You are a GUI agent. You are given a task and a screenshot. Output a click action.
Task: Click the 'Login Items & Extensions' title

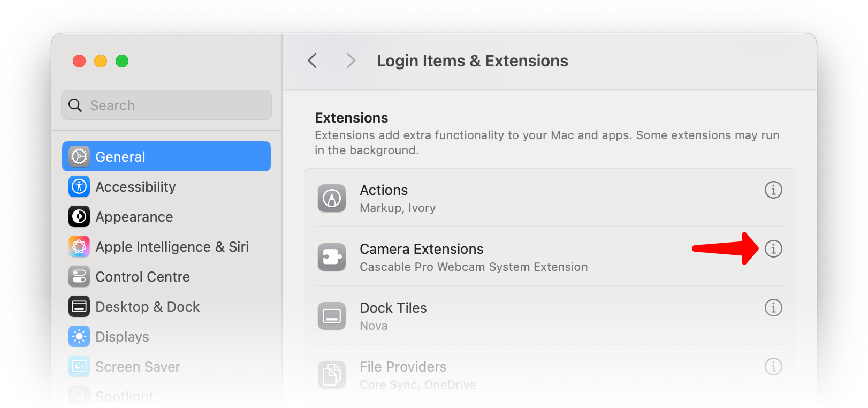coord(473,61)
